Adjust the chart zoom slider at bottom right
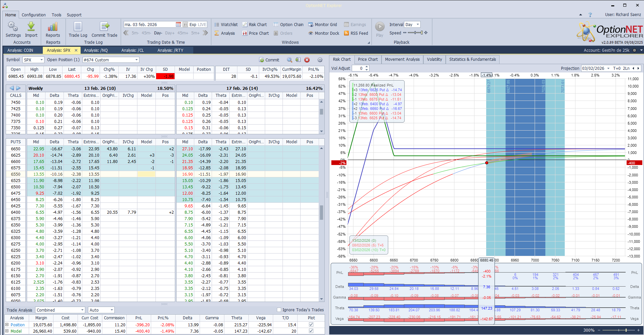The height and width of the screenshot is (335, 644). pyautogui.click(x=618, y=330)
